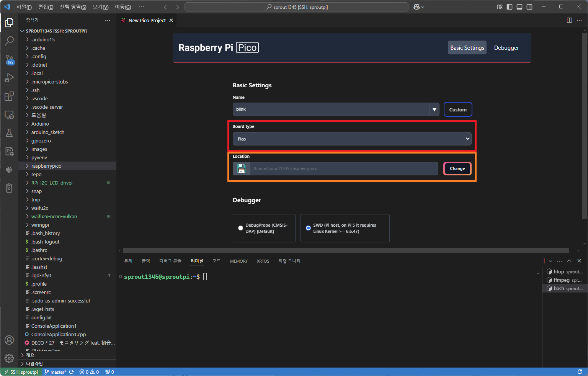Viewport: 588px width, 376px height.
Task: Click SSH: sproutpi remote indicator
Action: (21, 372)
